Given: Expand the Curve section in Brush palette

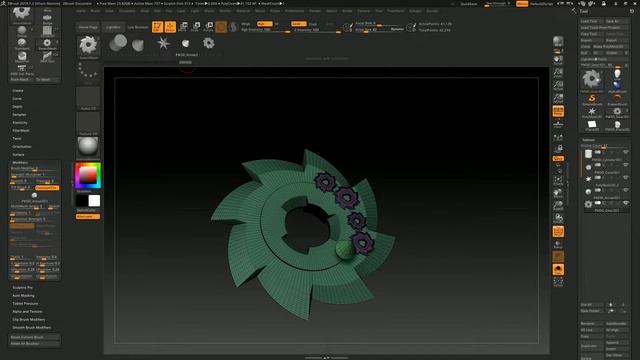Looking at the screenshot, I should (x=17, y=98).
